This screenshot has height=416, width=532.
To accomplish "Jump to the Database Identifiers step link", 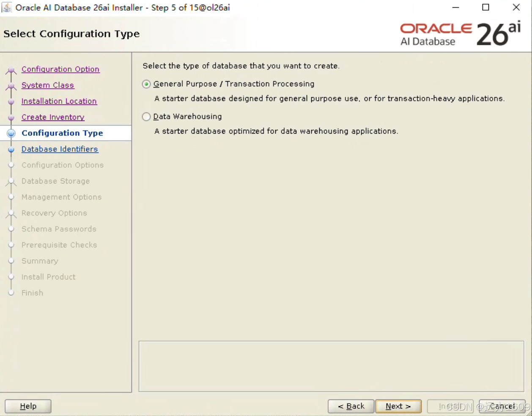I will pos(60,149).
